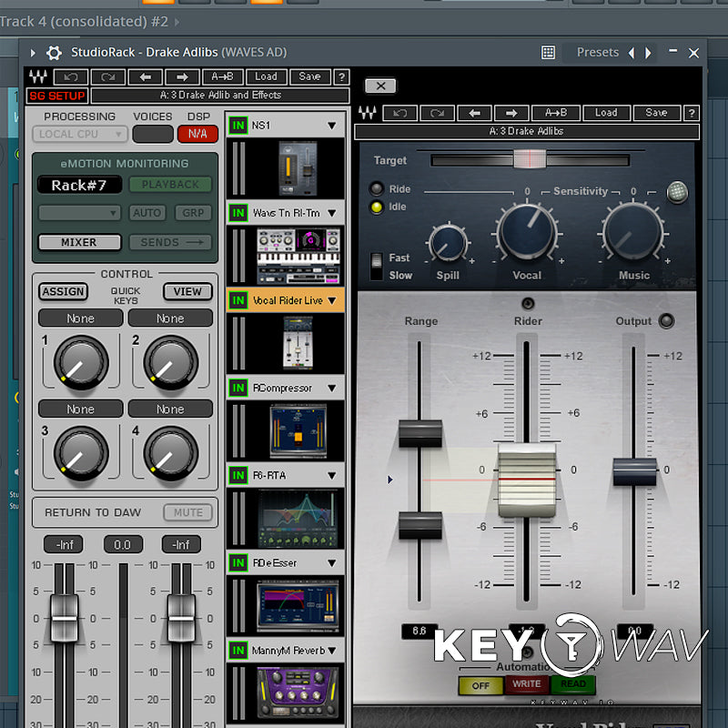
Task: Click Vocal Rider redo arrow button
Action: pos(437,113)
